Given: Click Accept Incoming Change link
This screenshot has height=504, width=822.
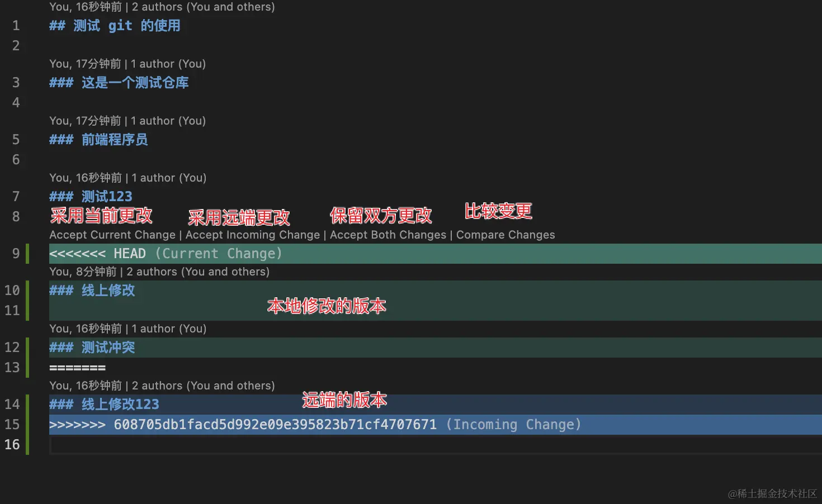Looking at the screenshot, I should point(253,235).
